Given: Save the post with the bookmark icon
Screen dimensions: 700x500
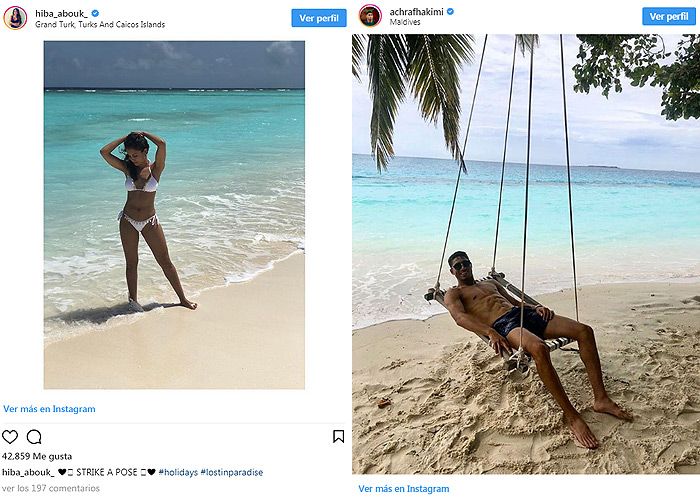Looking at the screenshot, I should 339,437.
